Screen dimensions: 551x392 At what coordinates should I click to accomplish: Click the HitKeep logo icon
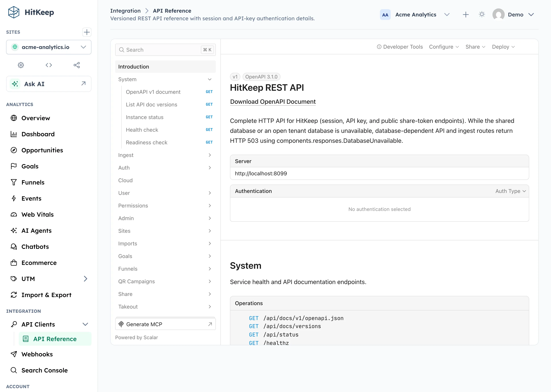(x=14, y=12)
